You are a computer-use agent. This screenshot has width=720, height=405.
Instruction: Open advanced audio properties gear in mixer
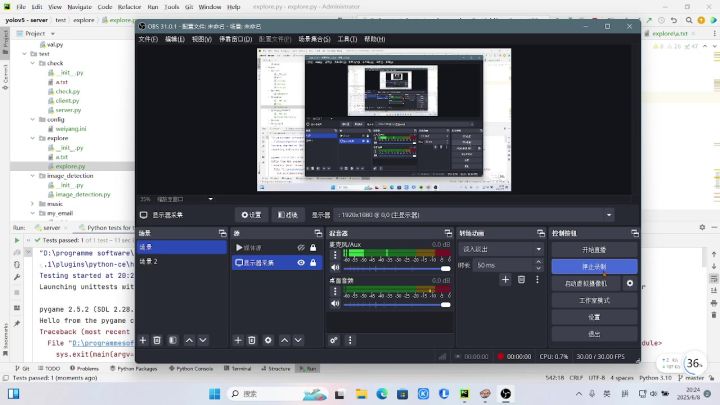pos(334,340)
